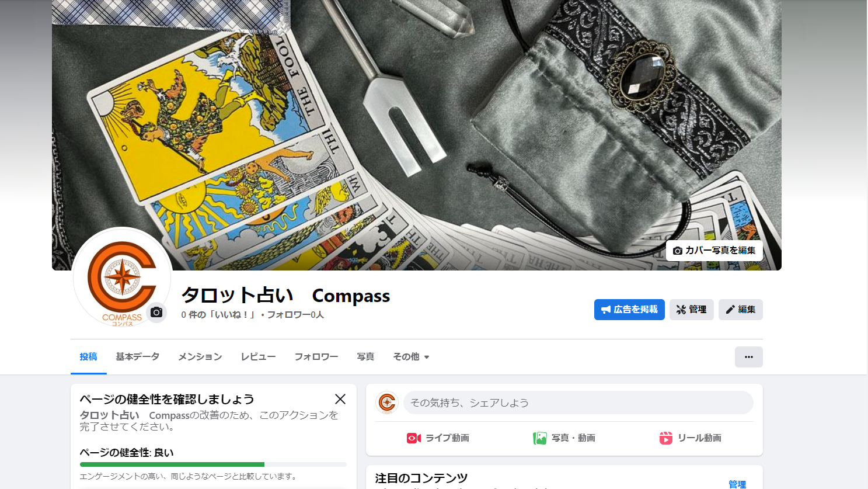Click the photo/video picture icon
The height and width of the screenshot is (489, 868).
click(x=540, y=438)
